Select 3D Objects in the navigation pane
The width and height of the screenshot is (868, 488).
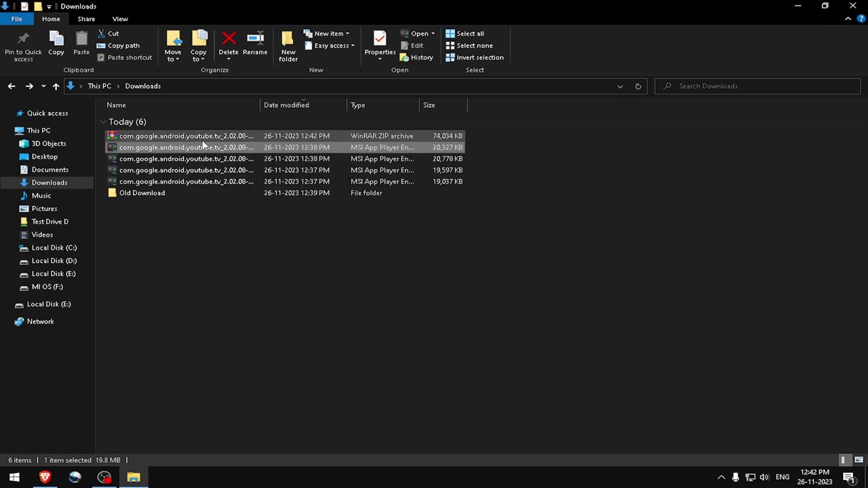pos(49,144)
